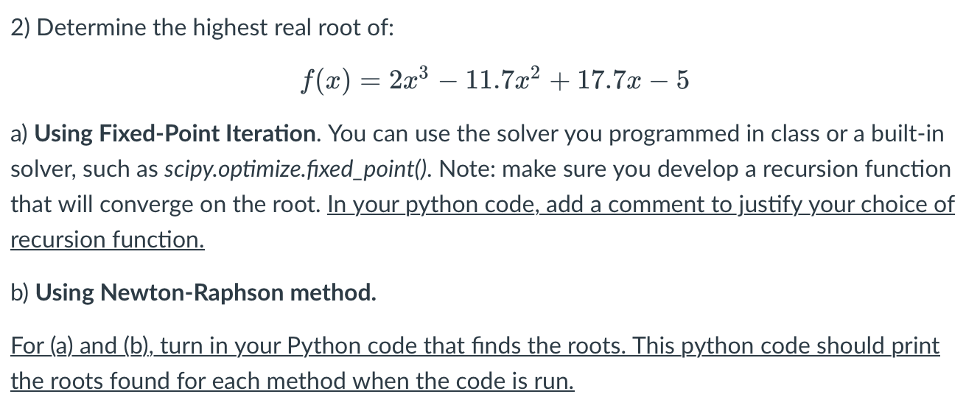Click the bold 'Using Newton-Raphson method.' text
The image size is (980, 411).
click(x=206, y=293)
